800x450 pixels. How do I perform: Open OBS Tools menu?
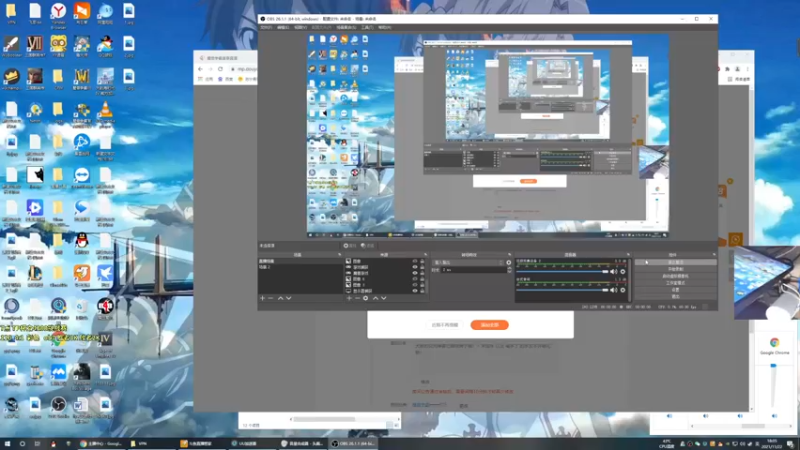pyautogui.click(x=367, y=28)
